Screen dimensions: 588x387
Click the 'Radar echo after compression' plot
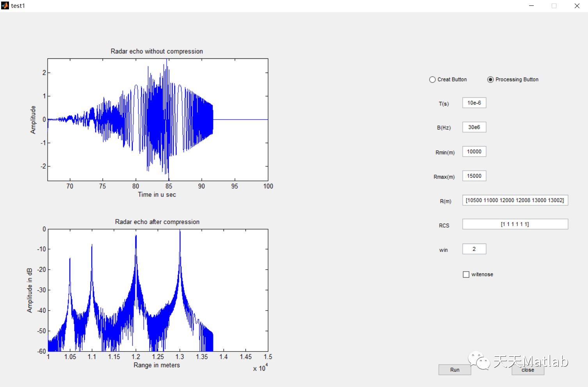(x=158, y=290)
